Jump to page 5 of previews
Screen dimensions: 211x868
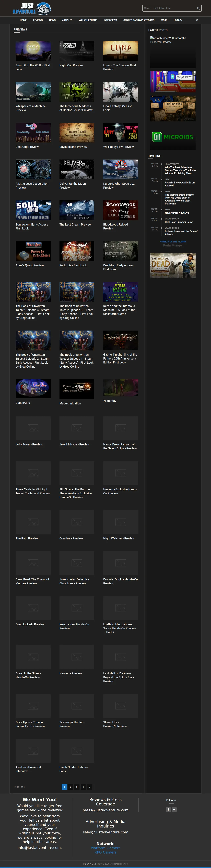(x=89, y=787)
